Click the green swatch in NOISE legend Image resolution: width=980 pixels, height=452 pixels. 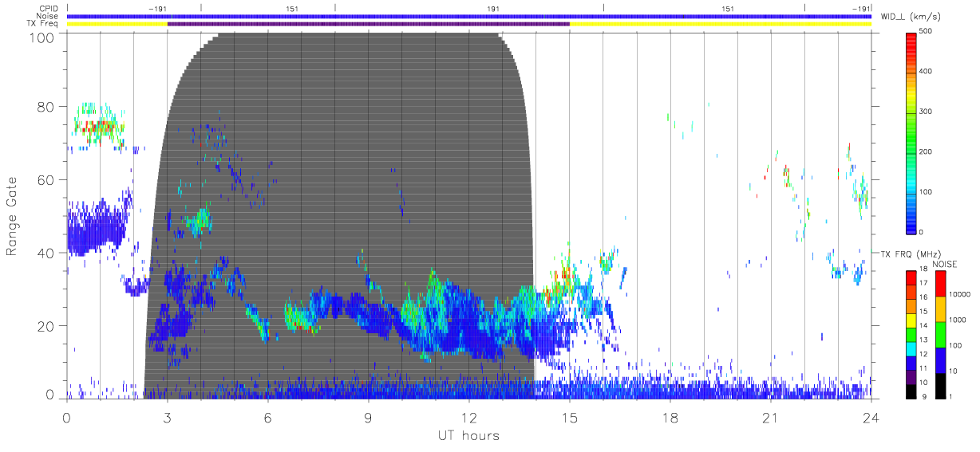940,334
